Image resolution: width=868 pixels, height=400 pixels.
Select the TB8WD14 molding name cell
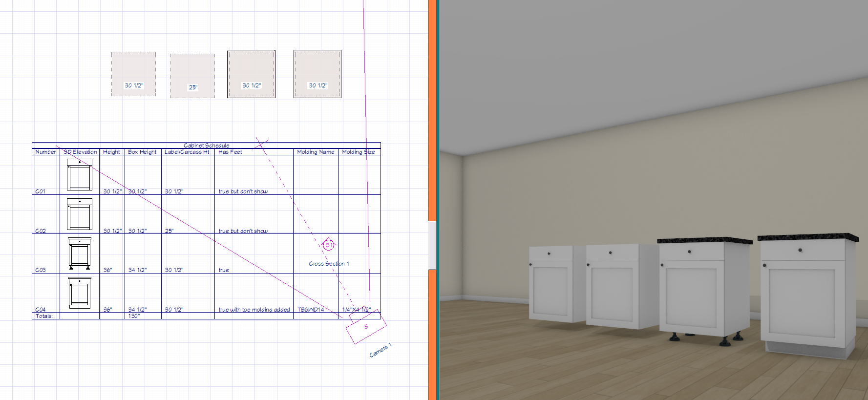pyautogui.click(x=311, y=310)
